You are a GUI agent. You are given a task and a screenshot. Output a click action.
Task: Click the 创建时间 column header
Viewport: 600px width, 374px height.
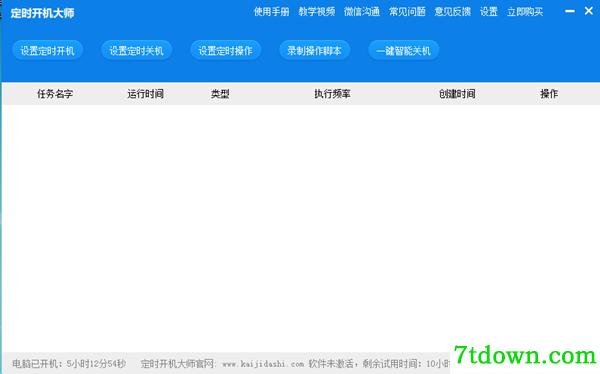click(x=457, y=94)
